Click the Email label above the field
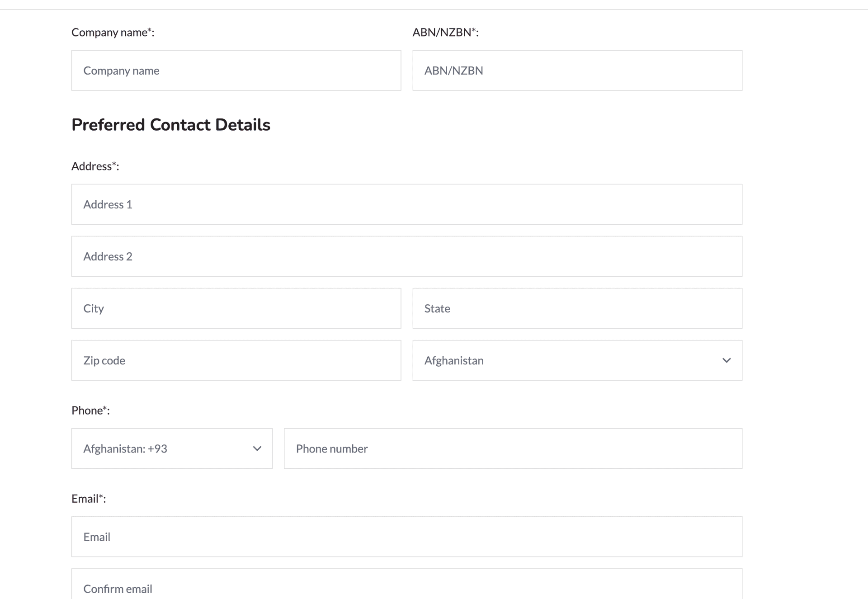868x599 pixels. click(89, 498)
